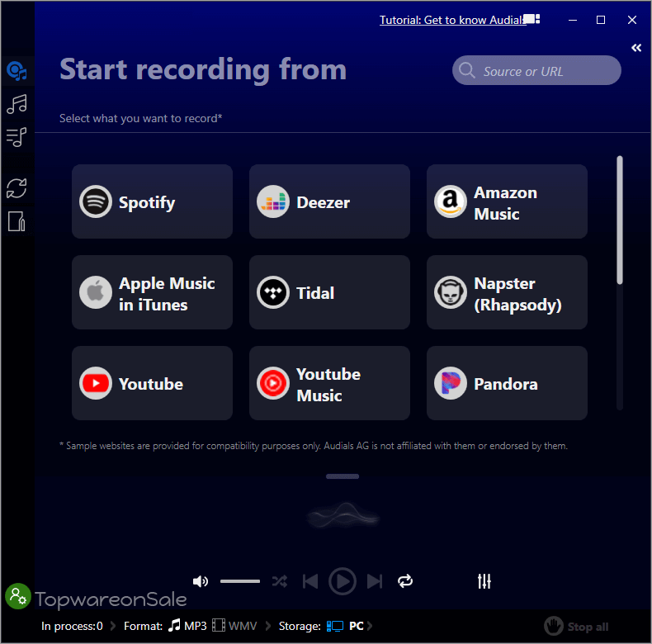Start recording from Deezer
Image resolution: width=652 pixels, height=644 pixels.
329,201
